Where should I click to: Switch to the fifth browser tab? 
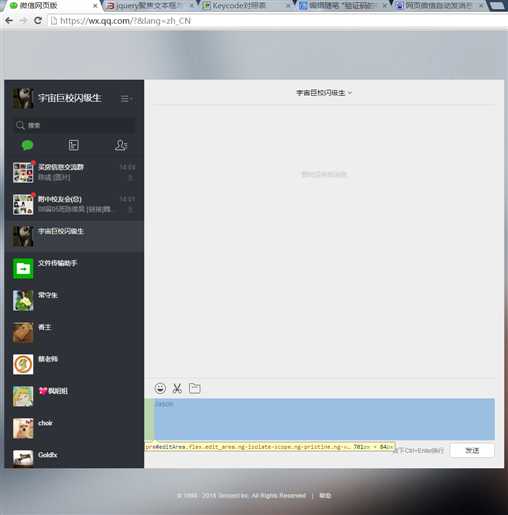coord(440,6)
